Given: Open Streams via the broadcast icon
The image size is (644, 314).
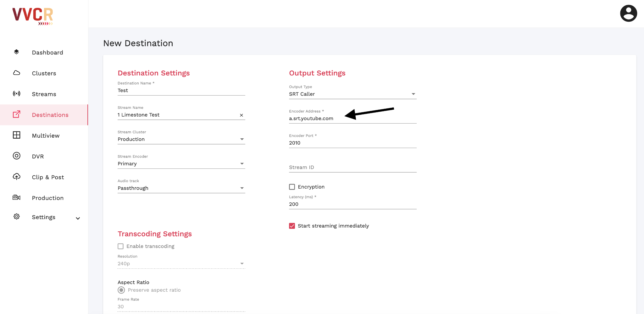Looking at the screenshot, I should click(16, 94).
